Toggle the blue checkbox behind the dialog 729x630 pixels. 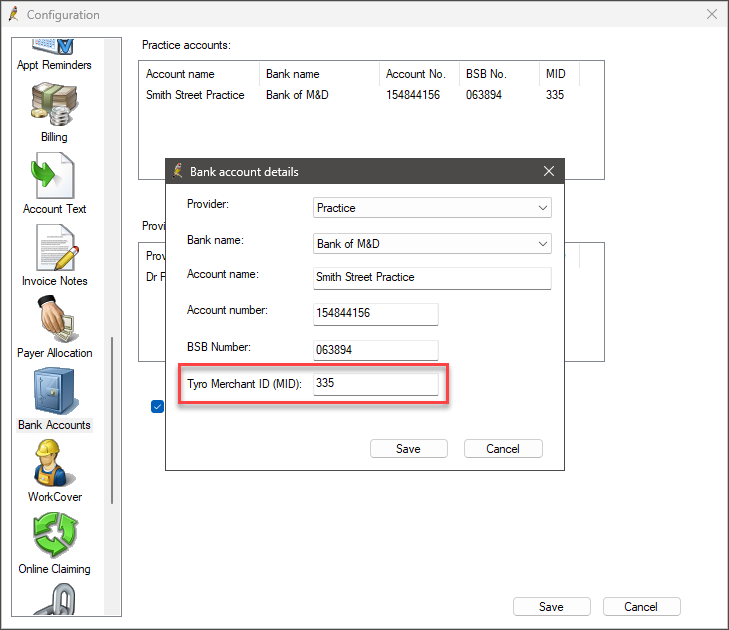(157, 406)
